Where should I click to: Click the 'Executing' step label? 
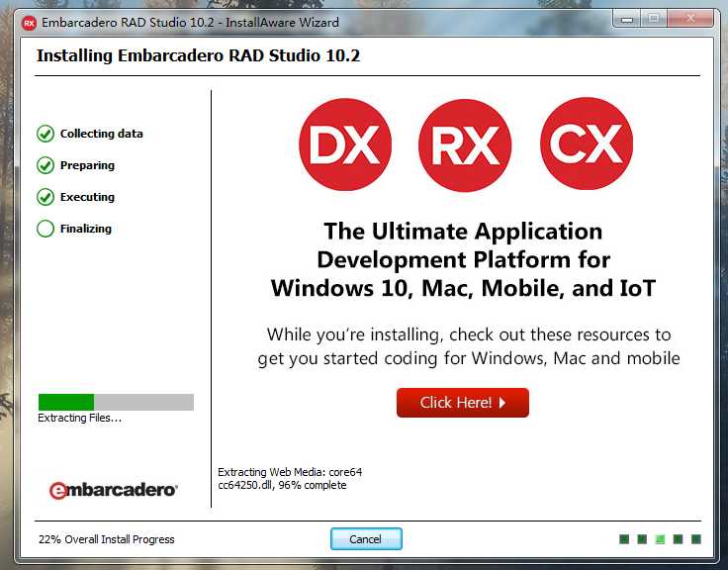[87, 198]
